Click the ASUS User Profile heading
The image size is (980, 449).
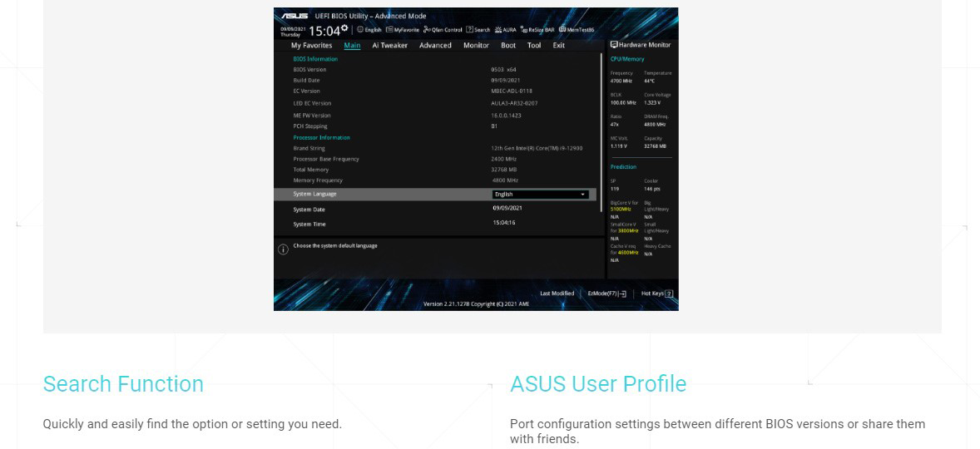(x=598, y=383)
